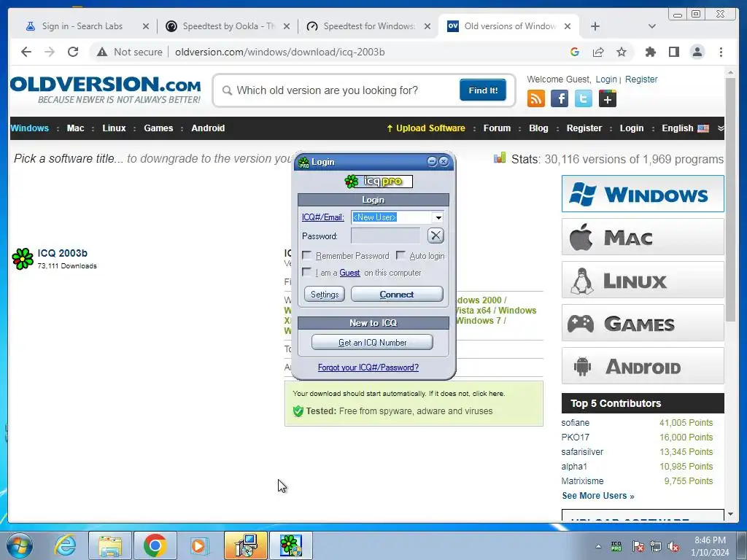
Task: Click the ICQ password input field
Action: pyautogui.click(x=386, y=236)
